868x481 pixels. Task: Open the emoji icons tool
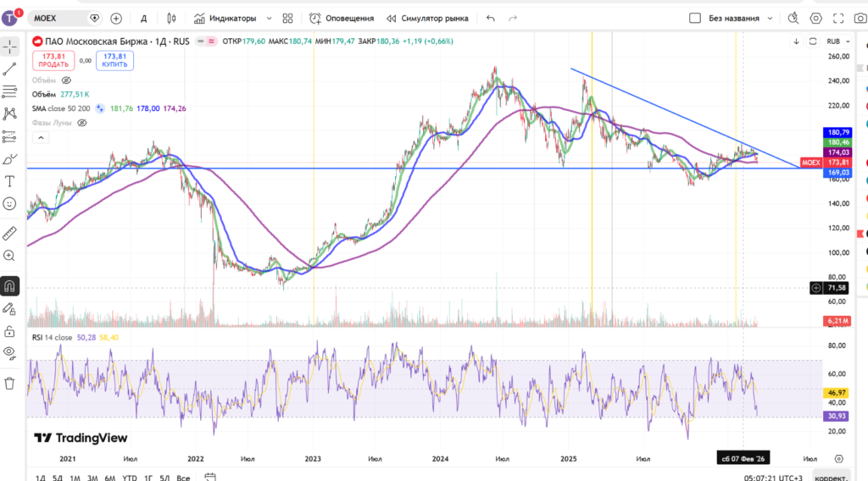(x=10, y=204)
